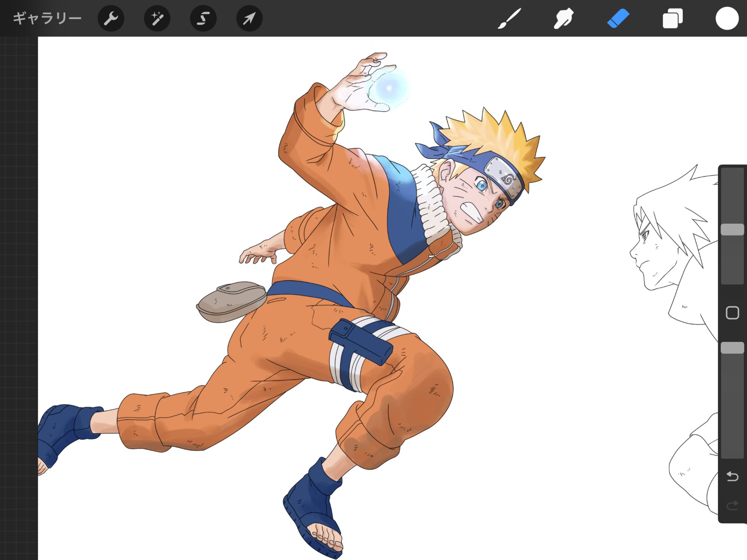The image size is (747, 560).
Task: Open the Layers panel
Action: [x=673, y=18]
